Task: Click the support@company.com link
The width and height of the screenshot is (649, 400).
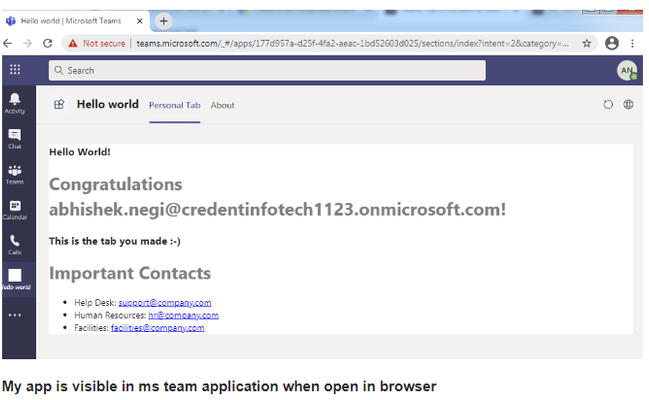Action: [x=165, y=303]
